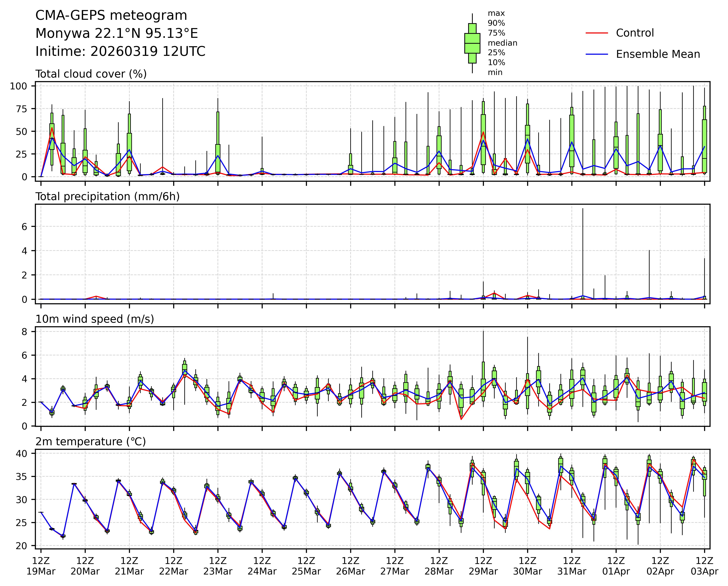Viewport: 728px width, 586px height.
Task: Click the CMA-GEPS meteogram title text
Action: 111,15
